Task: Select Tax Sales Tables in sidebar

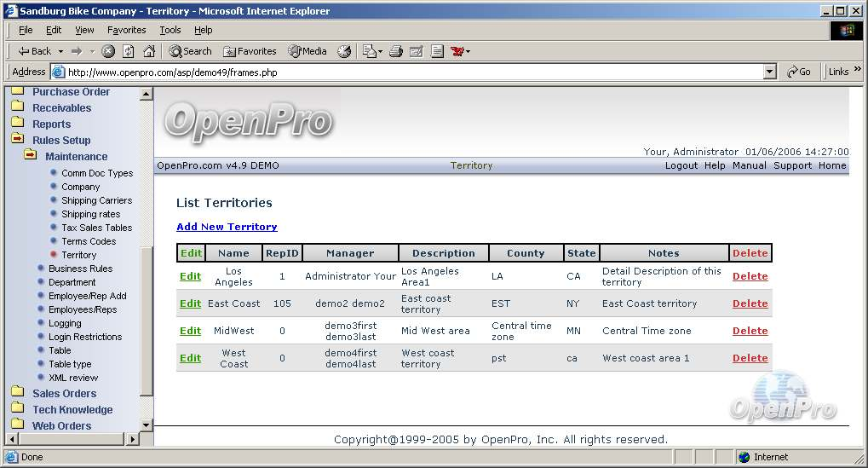Action: 96,228
